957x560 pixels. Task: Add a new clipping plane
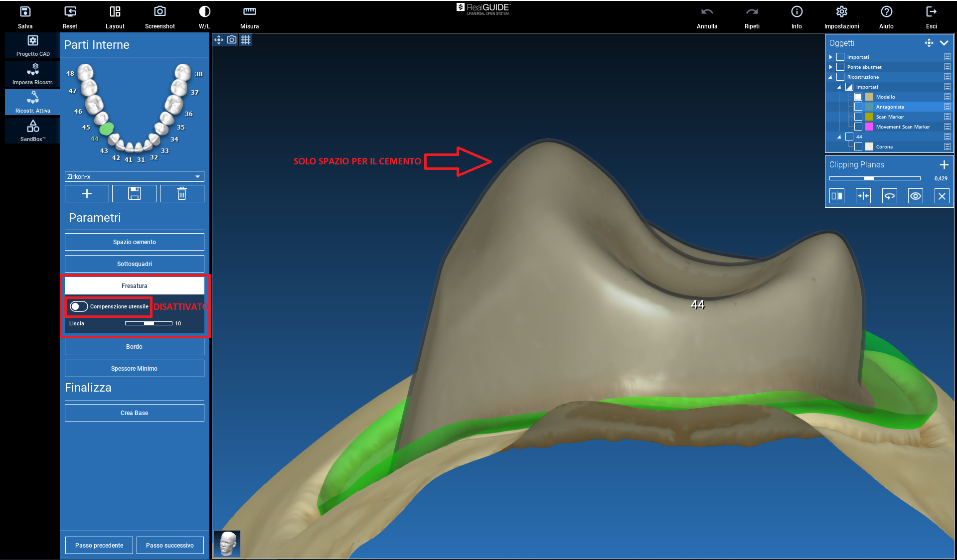pos(944,165)
